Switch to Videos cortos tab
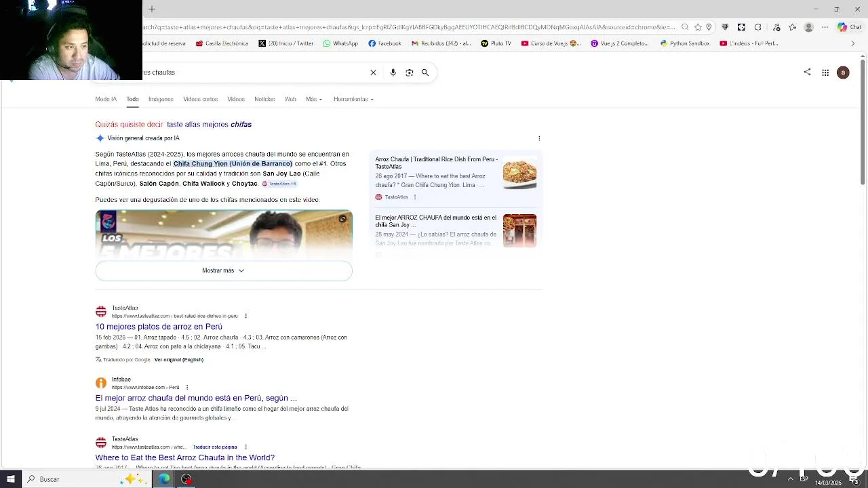 coord(200,99)
